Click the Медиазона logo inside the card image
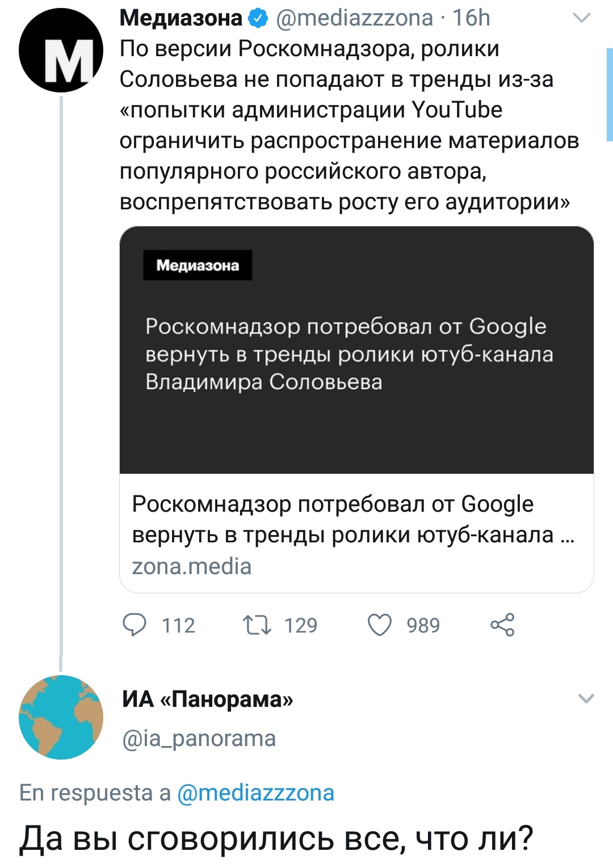The width and height of the screenshot is (613, 868). tap(198, 266)
